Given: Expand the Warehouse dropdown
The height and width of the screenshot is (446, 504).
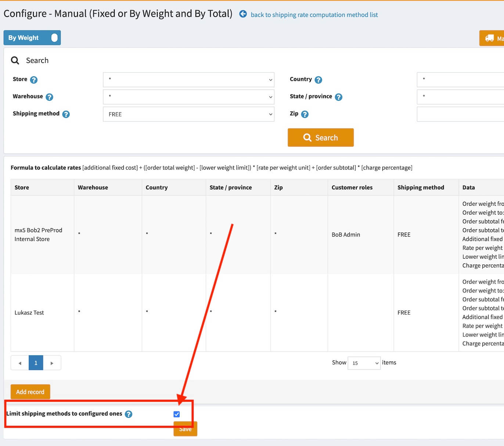Looking at the screenshot, I should pyautogui.click(x=188, y=97).
